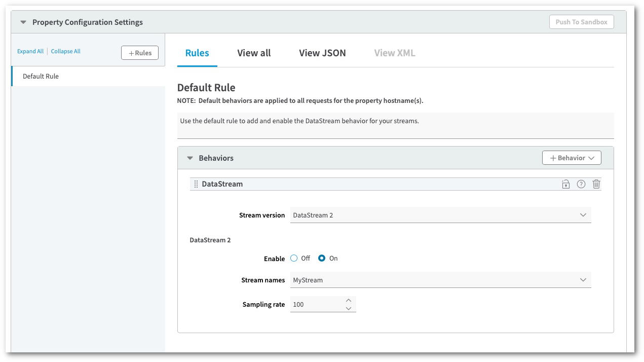Click the Expand All link
The width and height of the screenshot is (644, 362).
[30, 51]
